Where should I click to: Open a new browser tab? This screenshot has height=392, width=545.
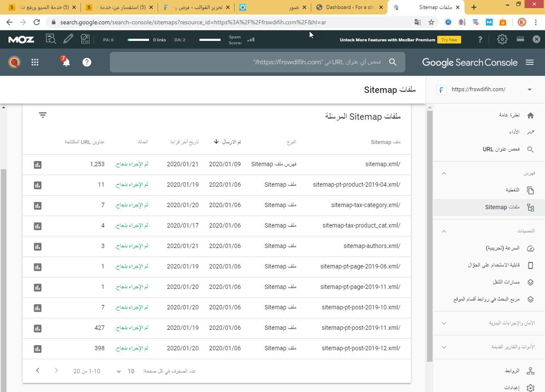pyautogui.click(x=474, y=7)
